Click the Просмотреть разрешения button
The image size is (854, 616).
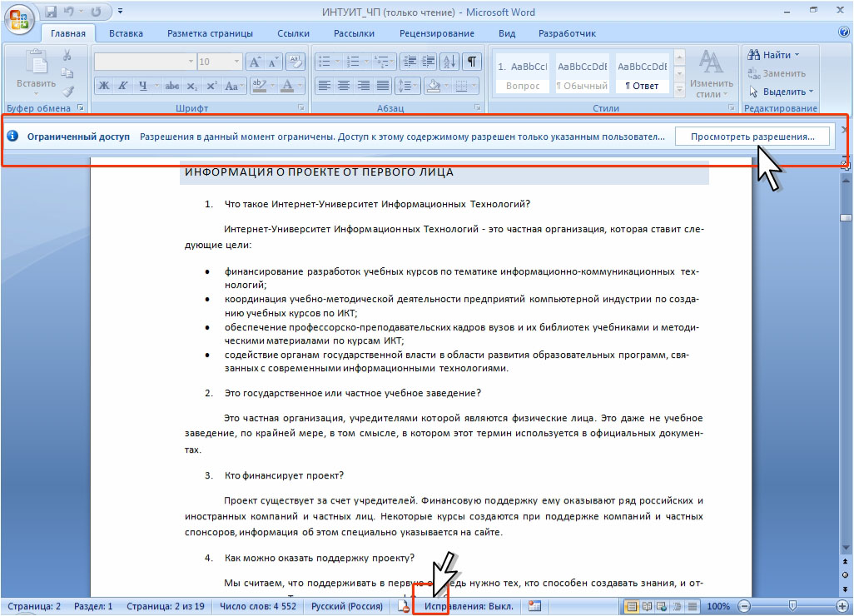752,137
